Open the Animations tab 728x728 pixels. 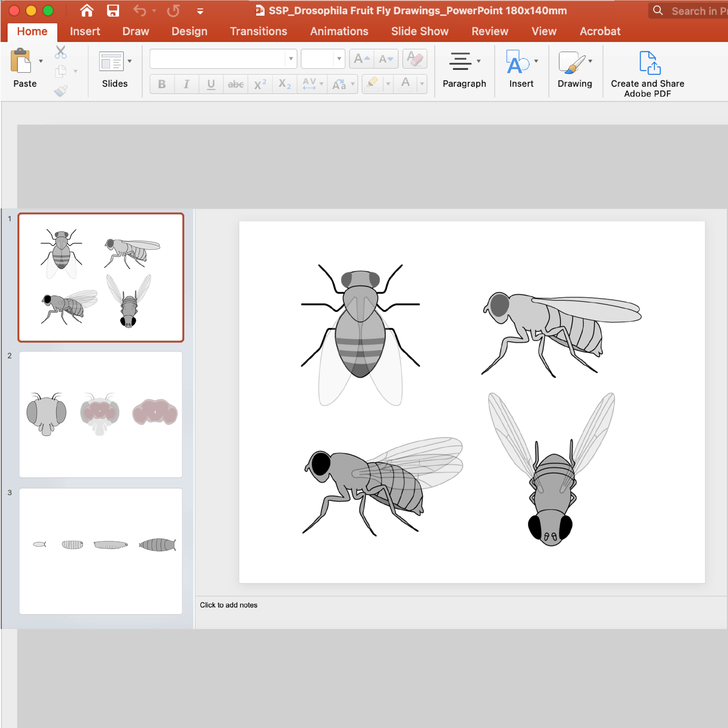(x=339, y=31)
